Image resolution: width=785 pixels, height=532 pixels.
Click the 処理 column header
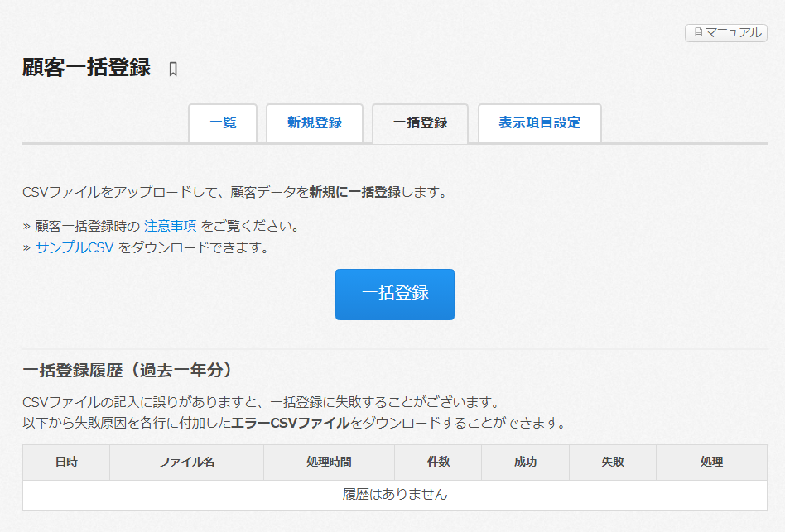[x=711, y=462]
